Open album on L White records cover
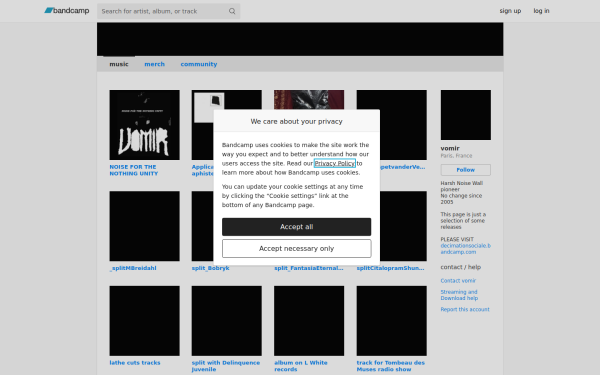 point(309,321)
